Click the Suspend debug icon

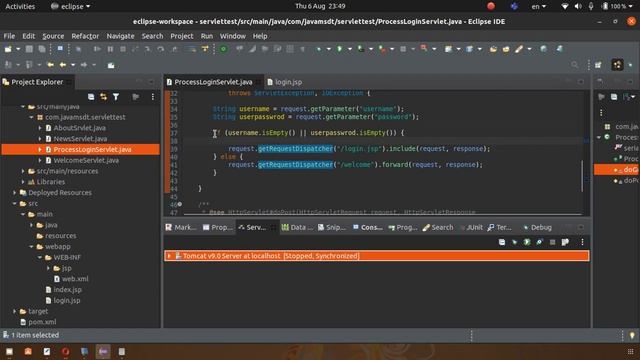point(110,49)
